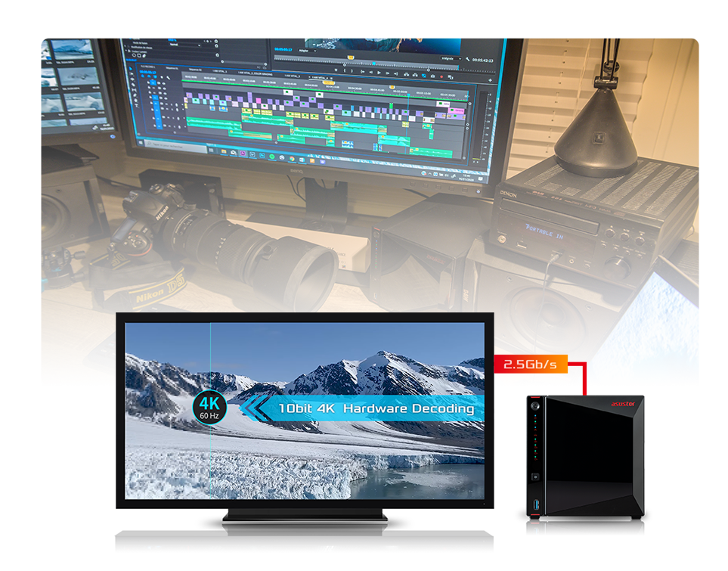Image resolution: width=728 pixels, height=571 pixels.
Task: Click Add Marker in Program Monitor
Action: click(336, 70)
